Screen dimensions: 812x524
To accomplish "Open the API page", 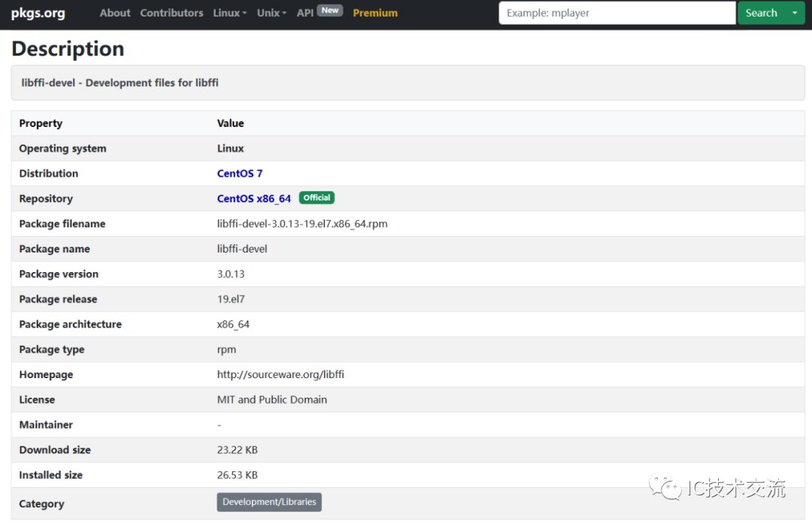I will pos(305,13).
